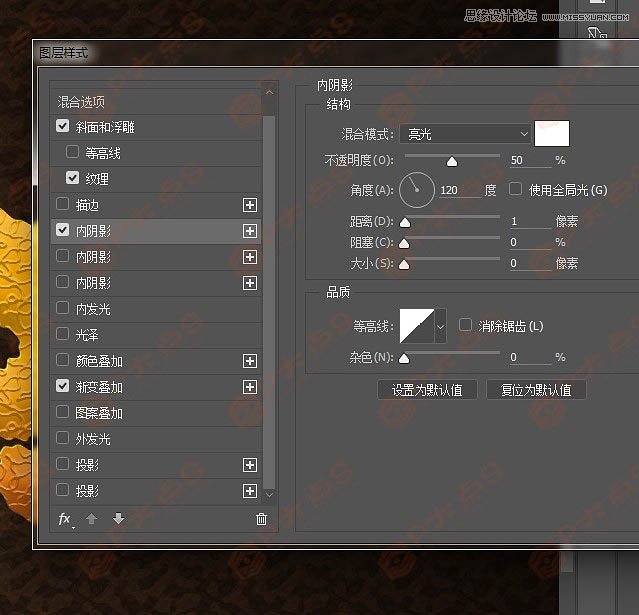Click the 距离(D) slider handle

(405, 222)
